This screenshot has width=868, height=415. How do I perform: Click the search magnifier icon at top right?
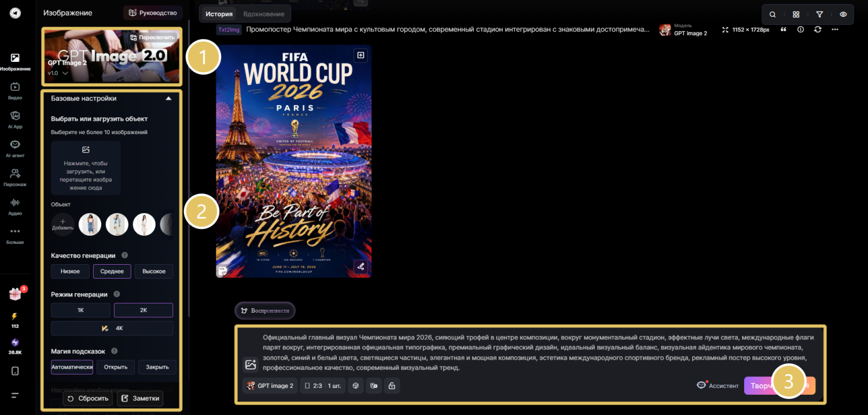pos(773,14)
